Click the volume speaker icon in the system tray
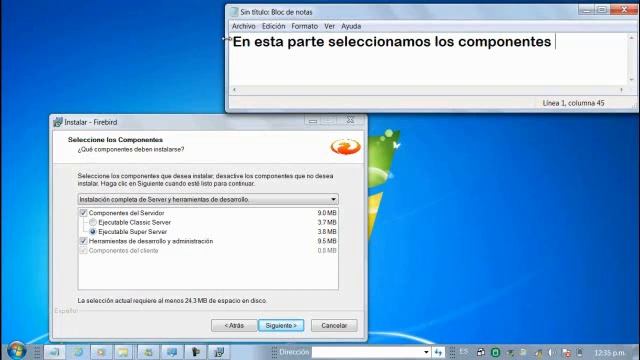 (x=551, y=352)
